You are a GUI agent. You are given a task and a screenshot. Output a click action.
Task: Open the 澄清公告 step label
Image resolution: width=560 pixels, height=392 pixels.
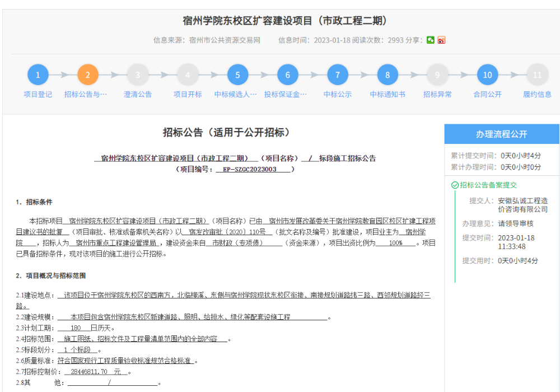point(138,94)
